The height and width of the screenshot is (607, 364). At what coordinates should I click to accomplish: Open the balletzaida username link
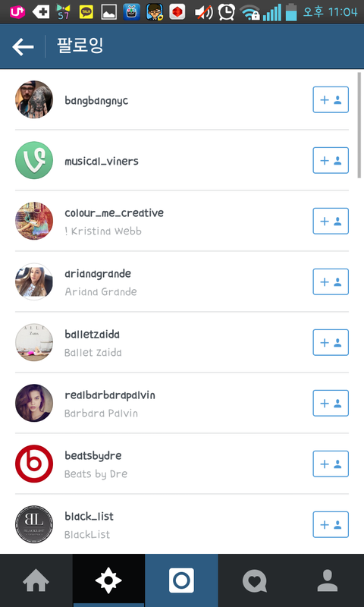(x=92, y=335)
